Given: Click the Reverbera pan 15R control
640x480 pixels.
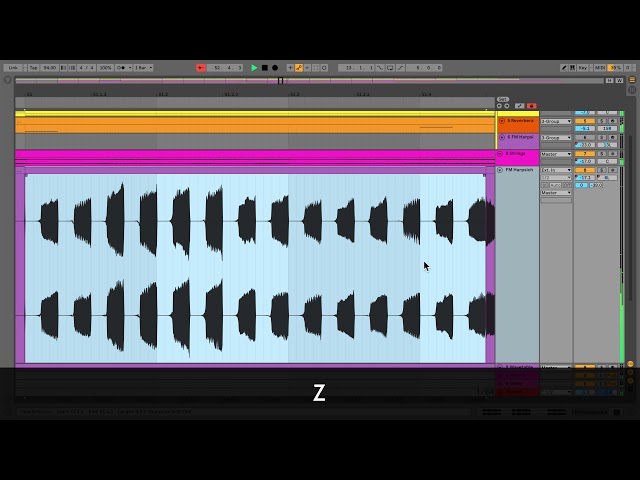Looking at the screenshot, I should coord(607,129).
